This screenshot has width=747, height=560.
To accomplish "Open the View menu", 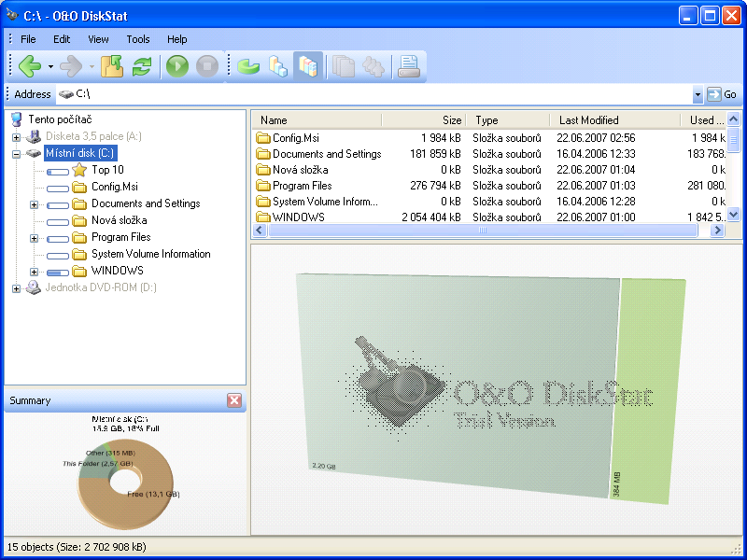I will tap(98, 39).
